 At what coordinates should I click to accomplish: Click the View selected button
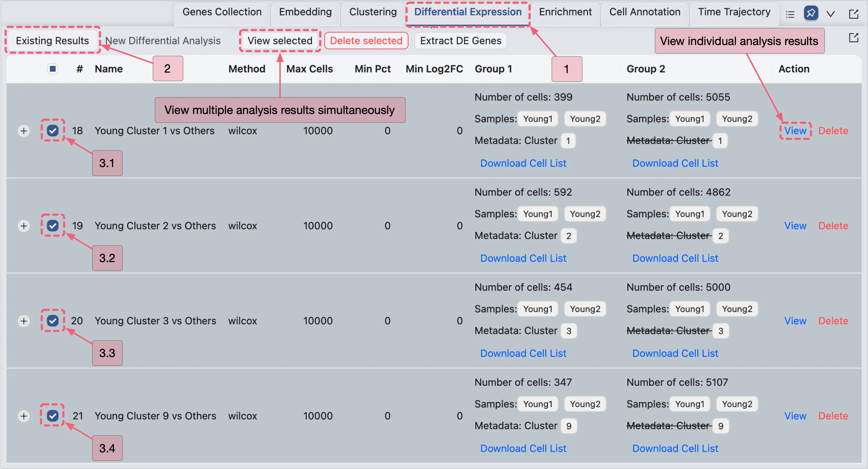[280, 41]
